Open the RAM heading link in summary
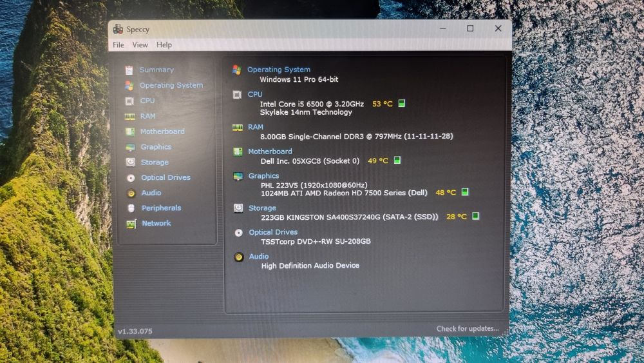Viewport: 644px width, 363px height. (256, 128)
